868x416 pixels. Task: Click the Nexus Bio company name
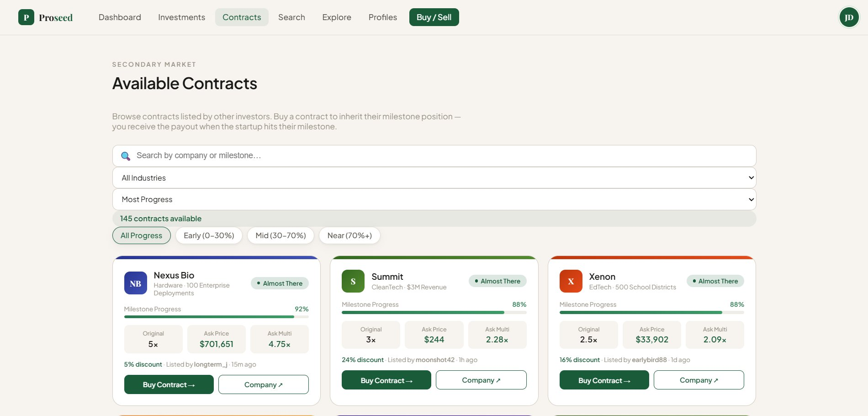pos(174,275)
